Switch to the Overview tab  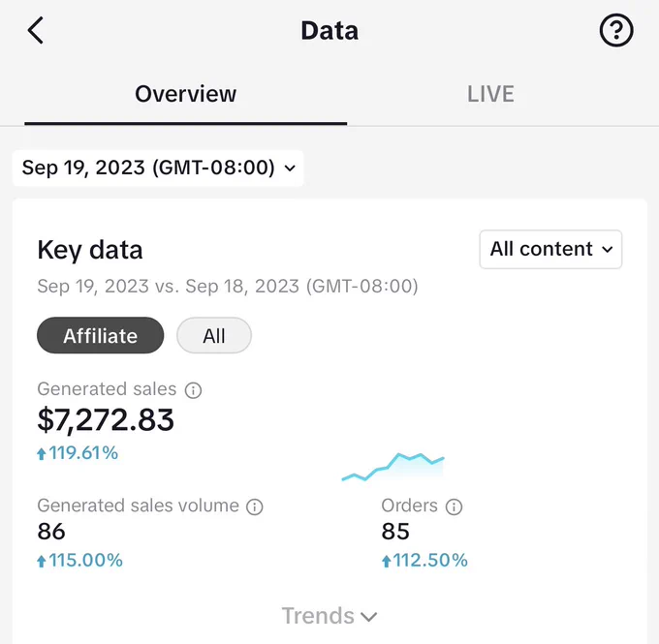tap(185, 94)
